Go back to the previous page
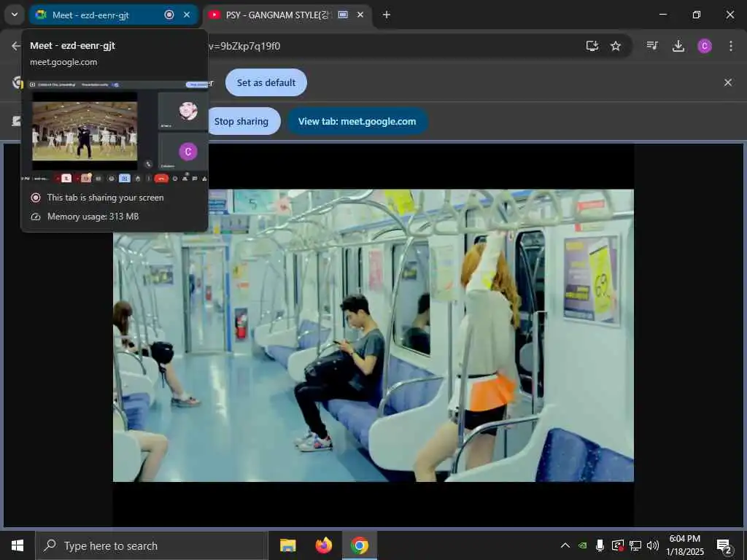The height and width of the screenshot is (560, 747). coord(16,46)
